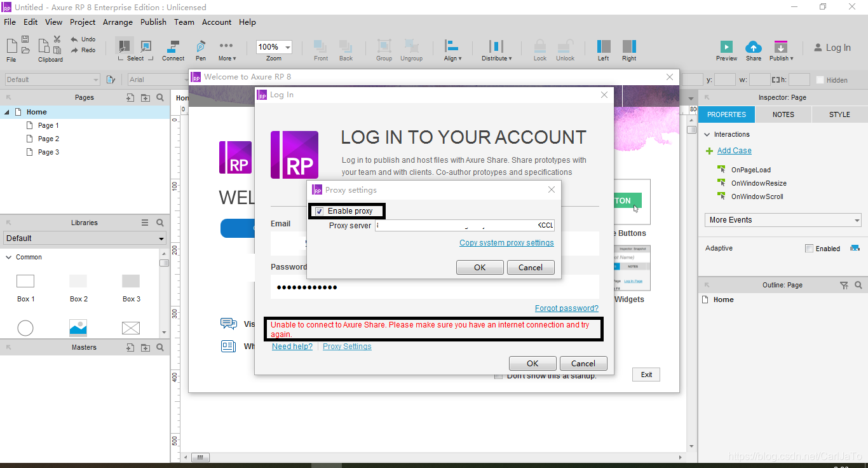Search the Libraries panel
The height and width of the screenshot is (468, 868).
[x=160, y=223]
